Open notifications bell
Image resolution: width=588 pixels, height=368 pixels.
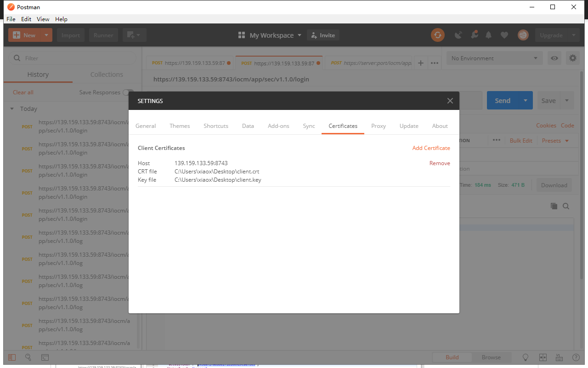pyautogui.click(x=489, y=35)
